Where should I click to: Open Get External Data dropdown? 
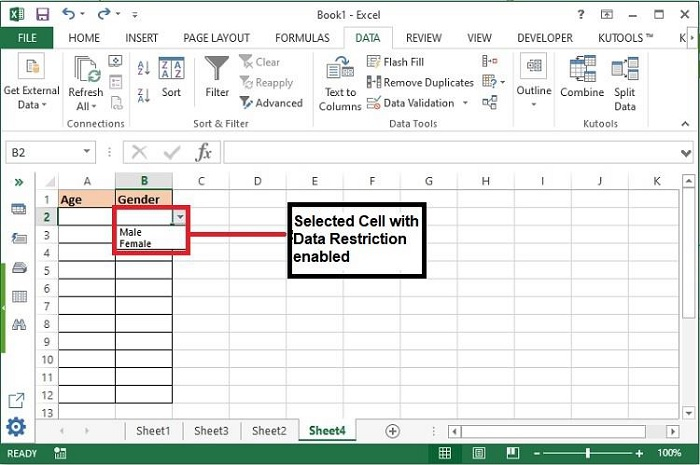(x=31, y=82)
